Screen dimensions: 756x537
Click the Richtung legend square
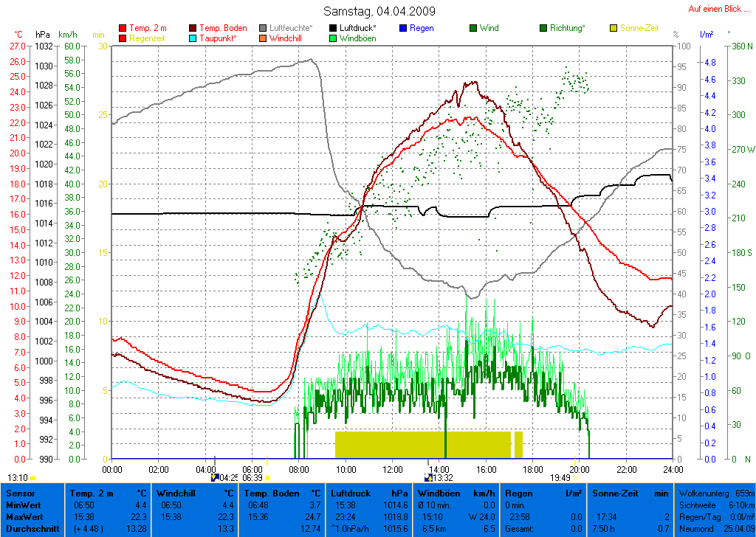[x=543, y=29]
